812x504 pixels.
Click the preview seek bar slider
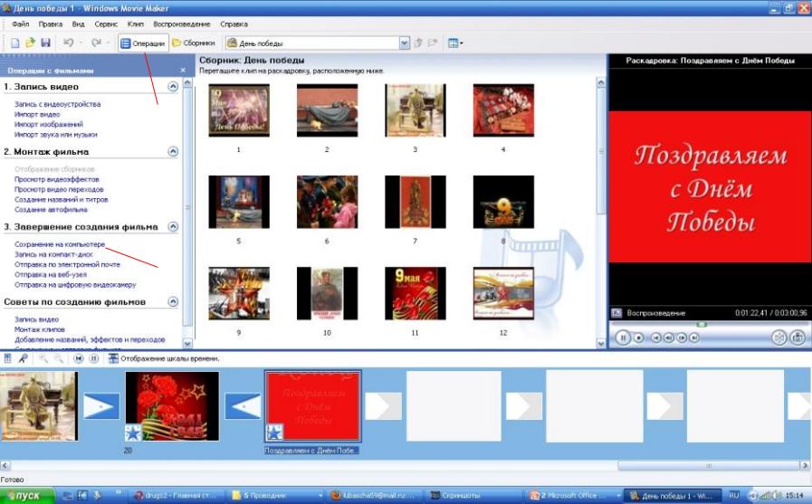click(x=702, y=325)
